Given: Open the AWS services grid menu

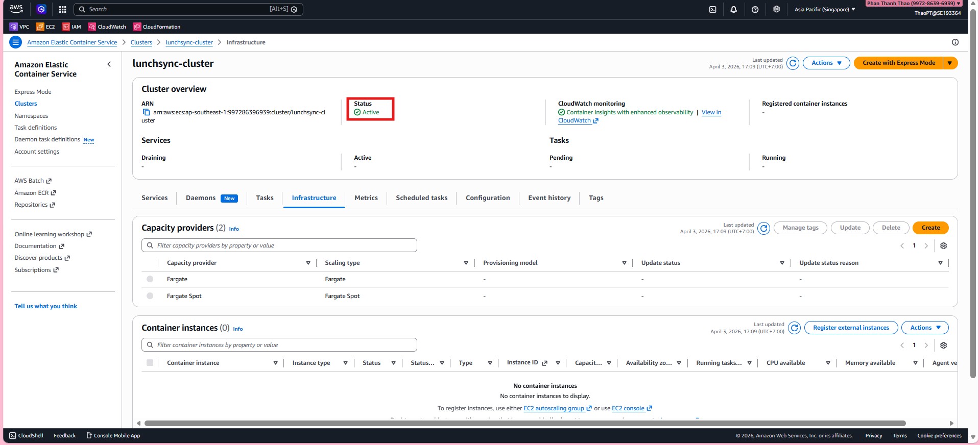Looking at the screenshot, I should point(62,9).
